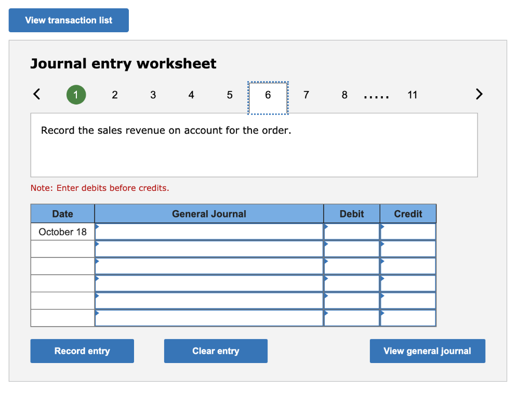Select journal entry tab 5

tap(230, 95)
